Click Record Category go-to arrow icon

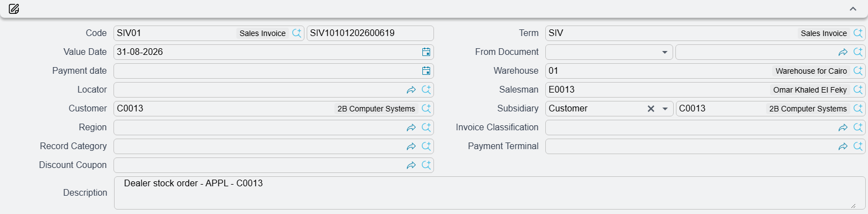(411, 146)
